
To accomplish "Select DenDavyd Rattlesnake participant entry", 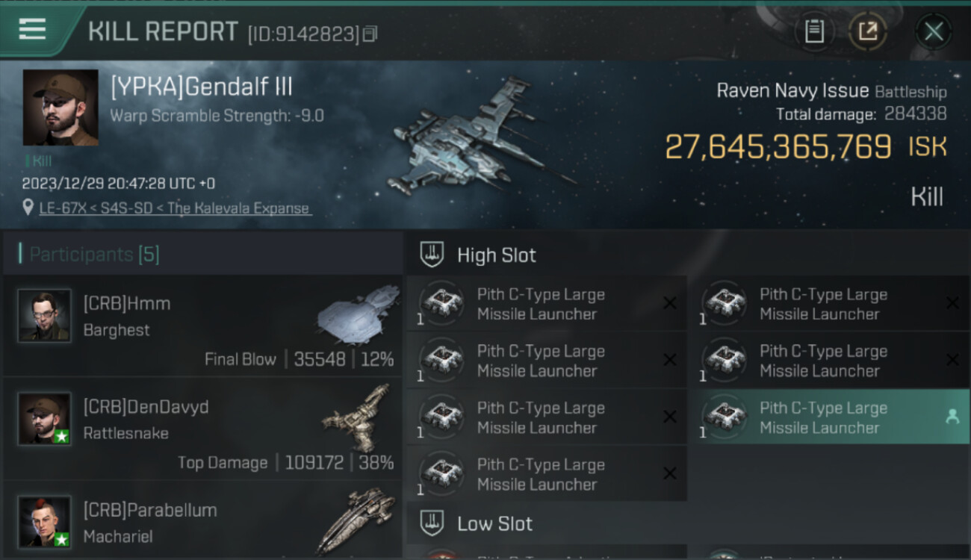I will pyautogui.click(x=202, y=429).
